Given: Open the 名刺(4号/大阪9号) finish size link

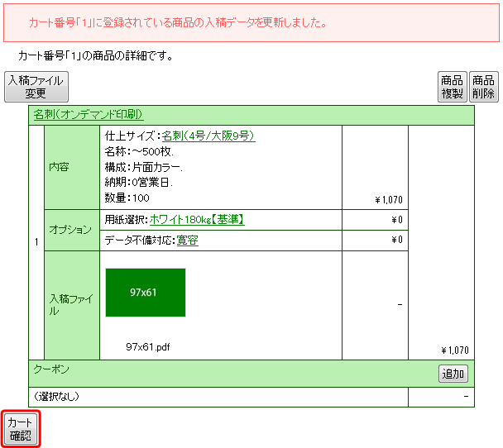Looking at the screenshot, I should (208, 136).
